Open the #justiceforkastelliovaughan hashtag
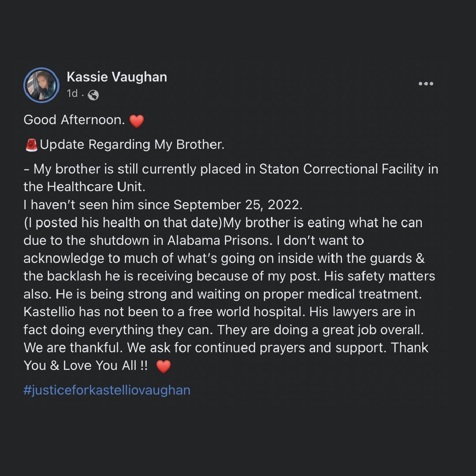Screen dimensions: 476x476 (x=107, y=390)
